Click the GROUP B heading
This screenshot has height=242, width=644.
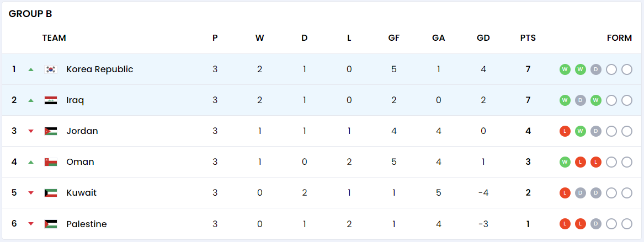30,14
